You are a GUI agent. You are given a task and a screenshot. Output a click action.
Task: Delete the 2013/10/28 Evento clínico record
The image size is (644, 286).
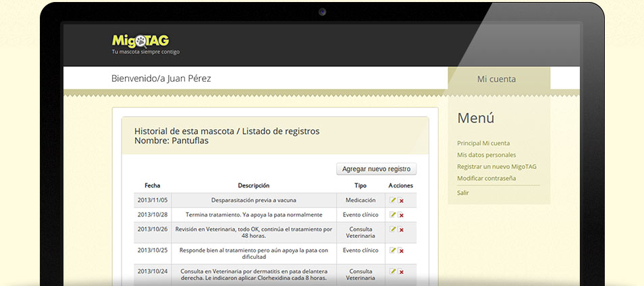pos(401,215)
